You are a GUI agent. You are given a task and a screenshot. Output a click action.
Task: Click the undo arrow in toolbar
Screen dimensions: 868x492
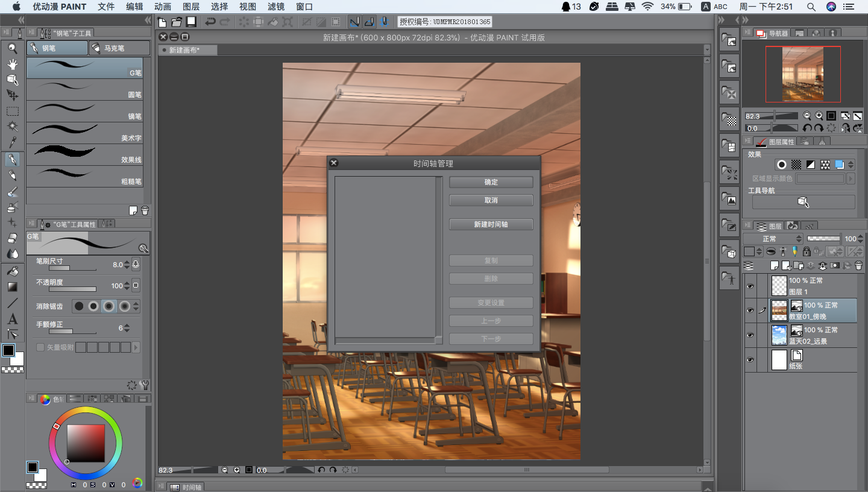210,22
